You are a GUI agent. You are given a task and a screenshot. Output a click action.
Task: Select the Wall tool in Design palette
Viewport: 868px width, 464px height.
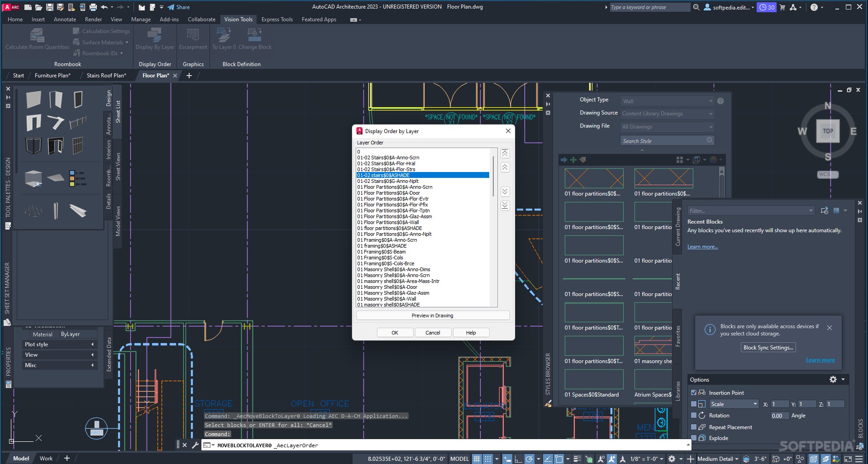[33, 100]
